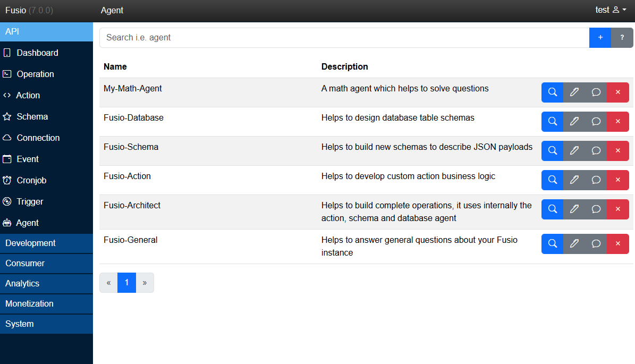Click the Trigger bullseye icon
Image resolution: width=635 pixels, height=364 pixels.
click(x=7, y=201)
